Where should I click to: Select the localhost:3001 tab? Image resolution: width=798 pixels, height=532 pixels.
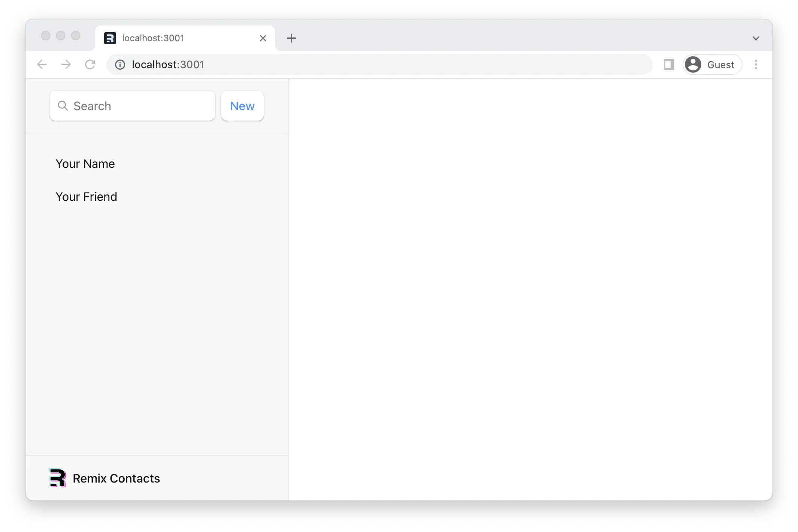coord(185,38)
